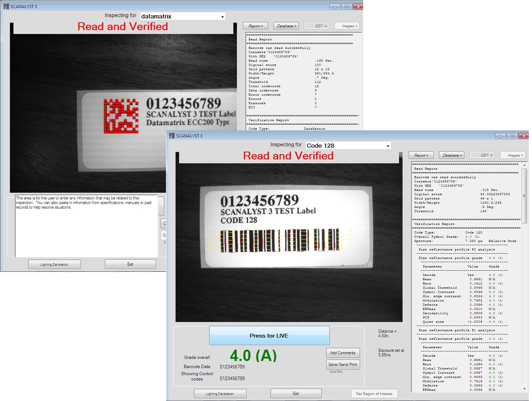
Task: Click the 'Aperture' line in the Code 128 report
Action: point(465,241)
